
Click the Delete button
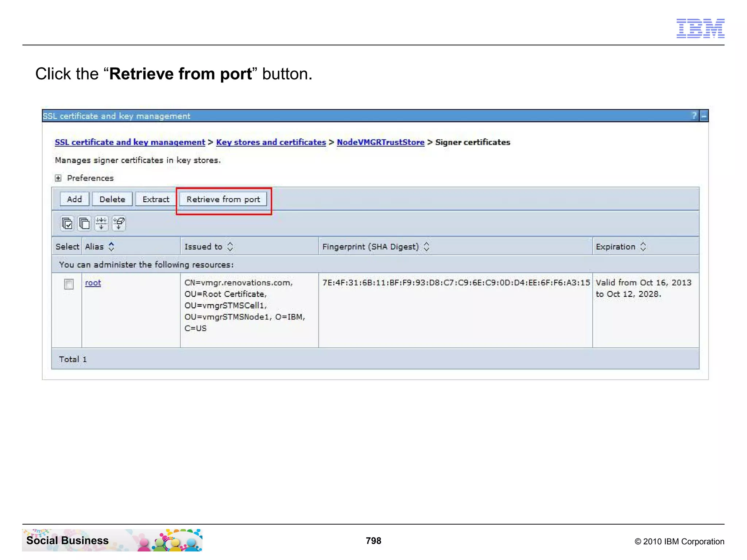point(112,199)
